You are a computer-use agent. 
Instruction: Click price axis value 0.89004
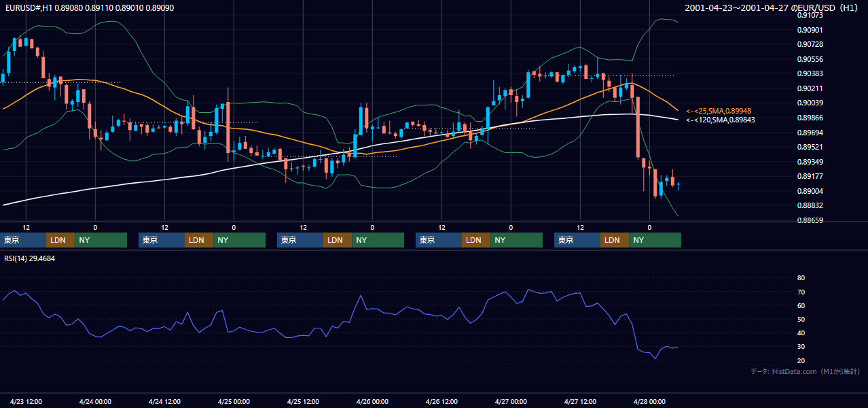point(810,191)
